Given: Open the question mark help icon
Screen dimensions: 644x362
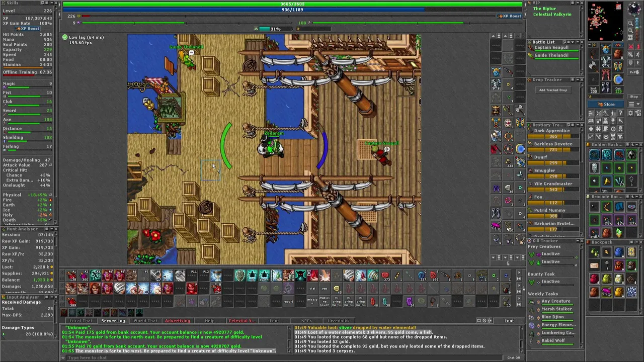Looking at the screenshot, I should point(620,113).
